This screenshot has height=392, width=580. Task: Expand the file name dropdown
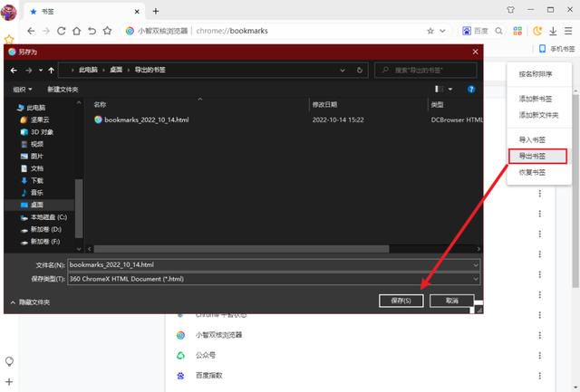click(475, 265)
